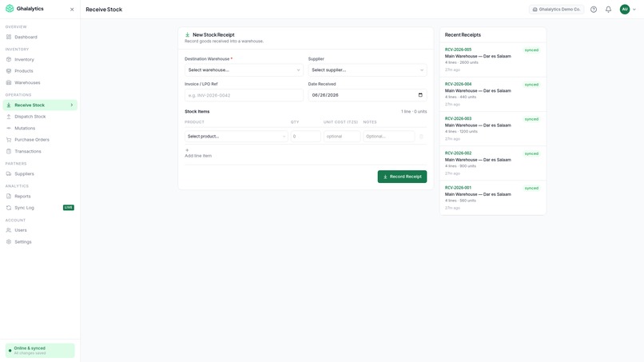The image size is (644, 362).
Task: Click the Warehouses building icon
Action: (9, 82)
